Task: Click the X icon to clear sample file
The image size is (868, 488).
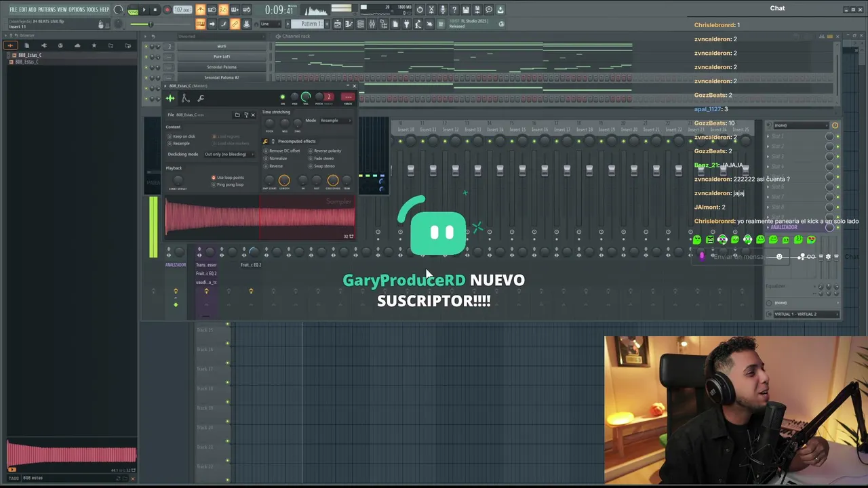Action: point(253,115)
